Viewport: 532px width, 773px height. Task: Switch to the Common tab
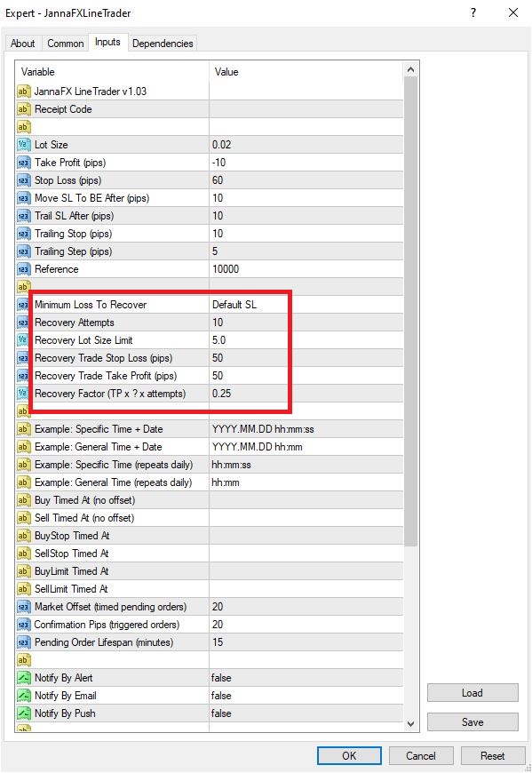(x=66, y=44)
